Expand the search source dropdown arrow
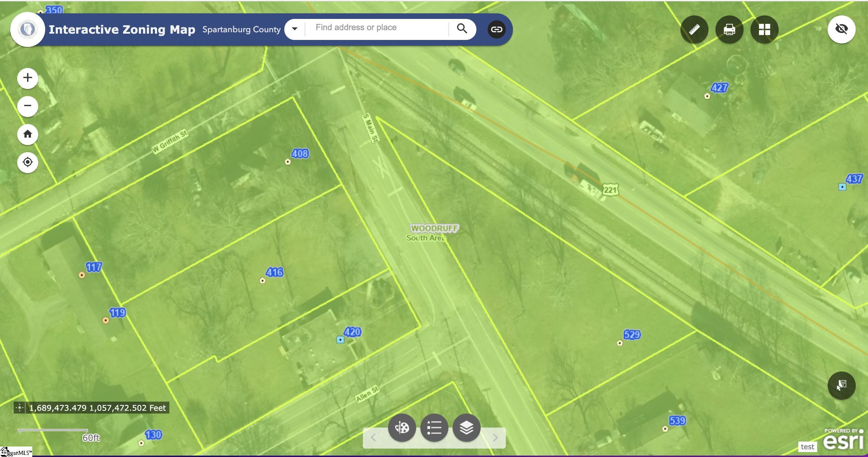The image size is (868, 457). pos(295,29)
